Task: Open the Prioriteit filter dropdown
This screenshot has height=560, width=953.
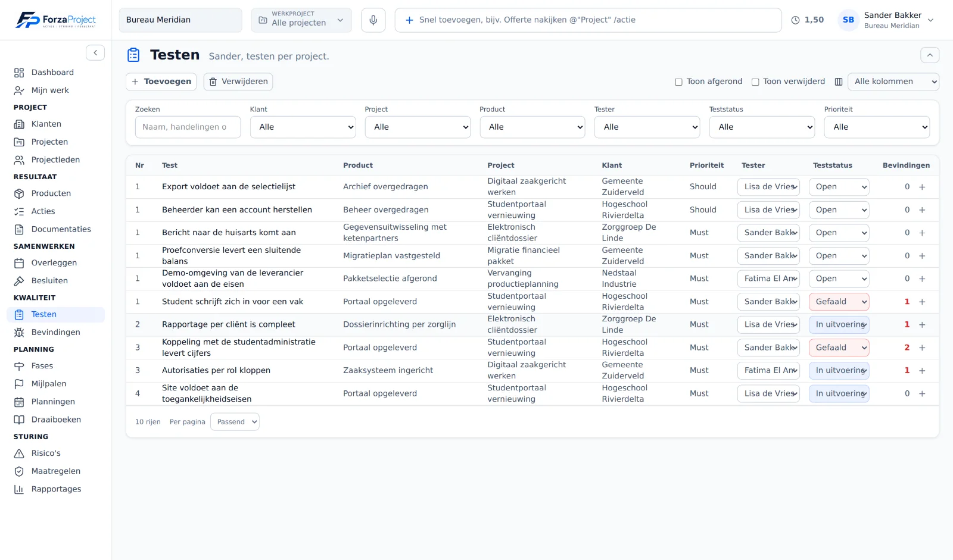Action: 877,127
